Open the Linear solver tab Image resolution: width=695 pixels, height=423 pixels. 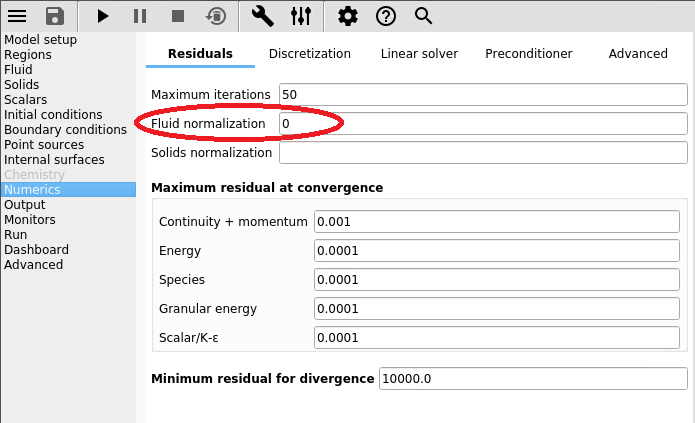pyautogui.click(x=419, y=54)
